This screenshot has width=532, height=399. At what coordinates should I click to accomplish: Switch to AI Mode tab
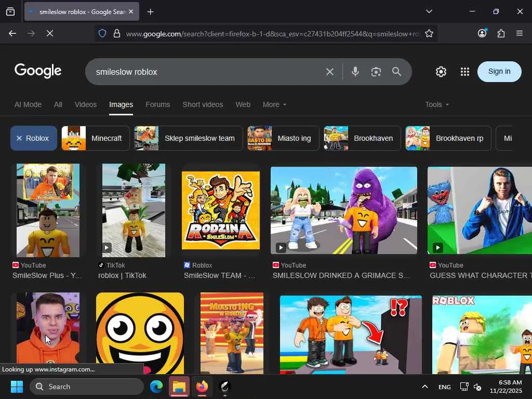point(28,104)
